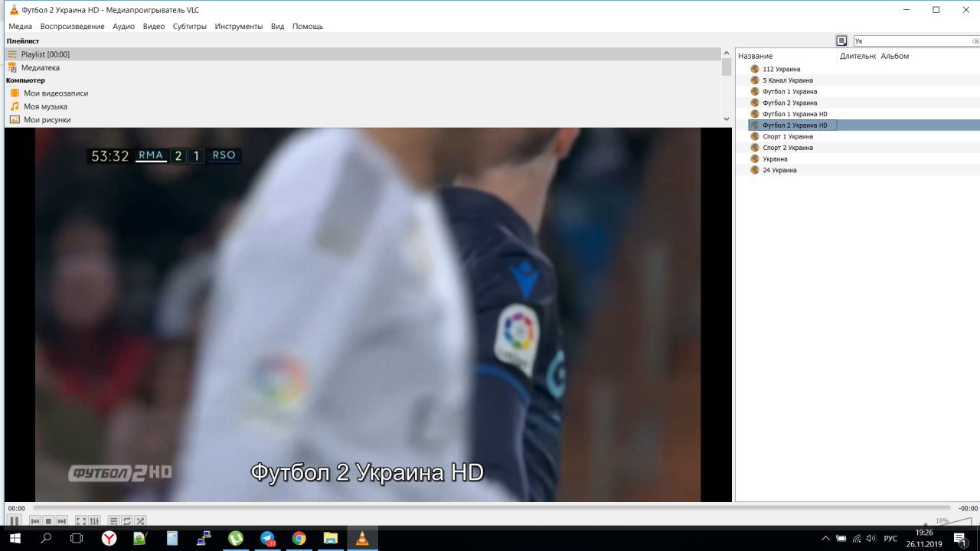Image resolution: width=980 pixels, height=551 pixels.
Task: Open volume control in system tray
Action: coord(871,539)
